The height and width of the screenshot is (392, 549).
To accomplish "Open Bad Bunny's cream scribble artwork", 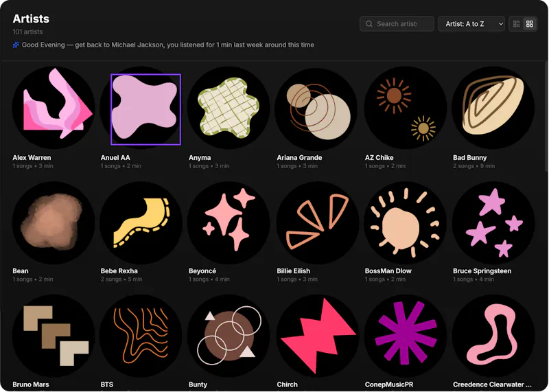I will click(493, 108).
